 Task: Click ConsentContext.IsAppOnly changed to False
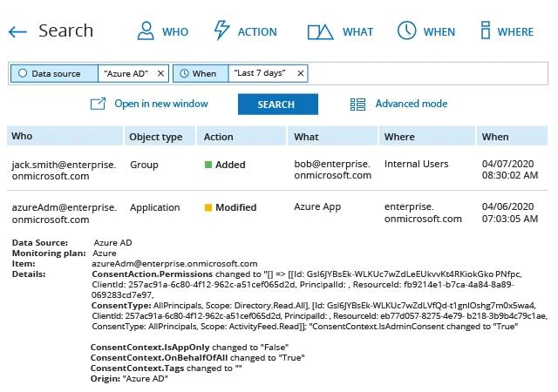pyautogui.click(x=190, y=348)
